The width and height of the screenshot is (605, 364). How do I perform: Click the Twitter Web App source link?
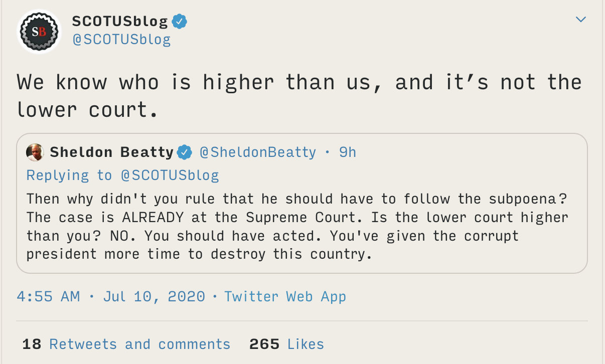click(285, 296)
